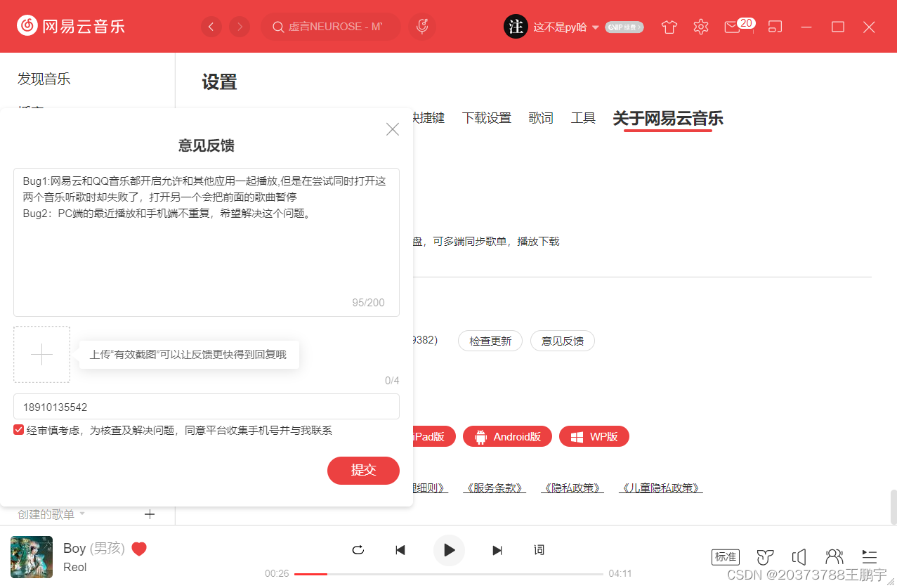This screenshot has width=897, height=588.
Task: Click the WP版 download button
Action: point(594,437)
